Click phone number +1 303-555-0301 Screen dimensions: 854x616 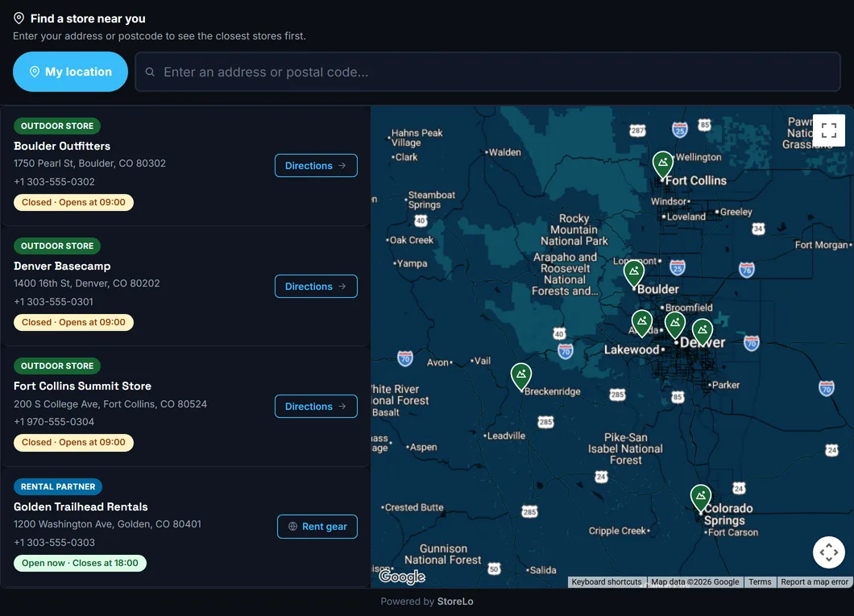pos(53,301)
